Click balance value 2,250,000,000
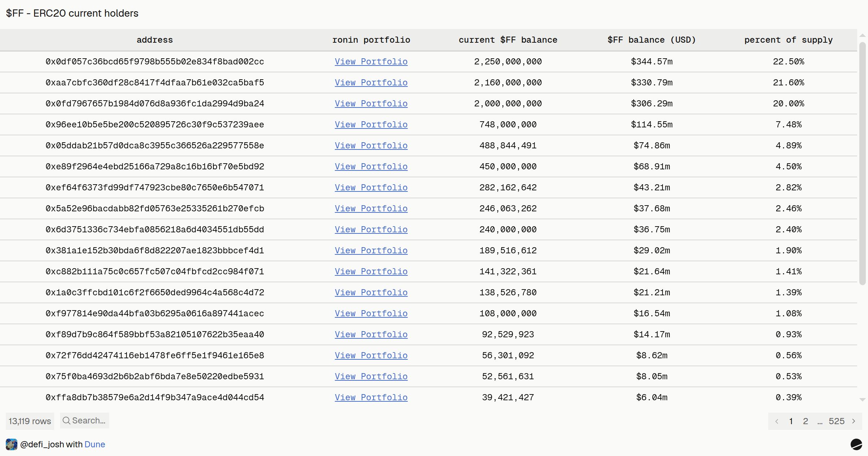Image resolution: width=868 pixels, height=456 pixels. pos(508,62)
